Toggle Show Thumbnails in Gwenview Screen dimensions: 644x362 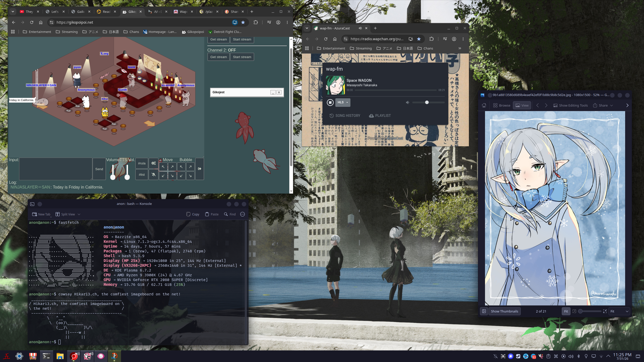[x=504, y=311]
